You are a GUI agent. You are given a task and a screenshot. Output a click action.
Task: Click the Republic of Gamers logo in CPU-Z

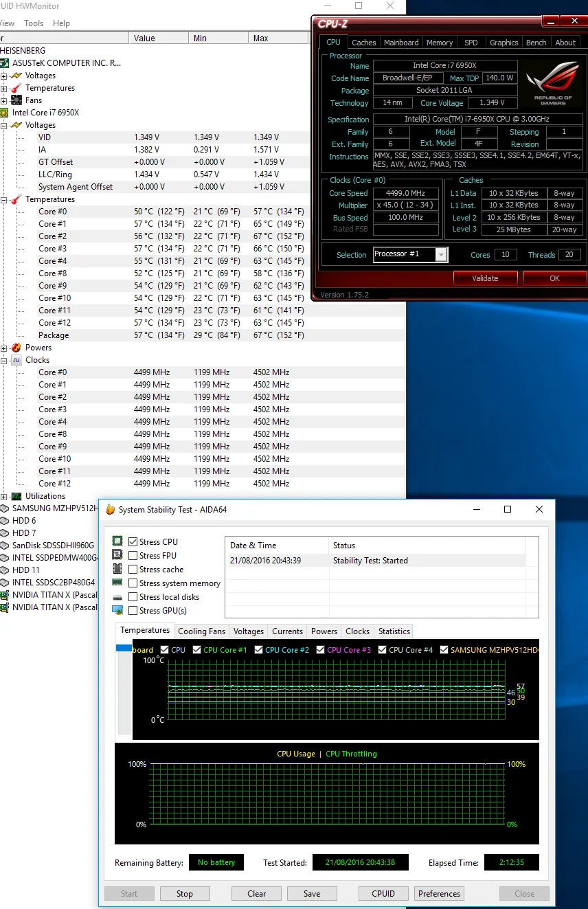tap(552, 84)
